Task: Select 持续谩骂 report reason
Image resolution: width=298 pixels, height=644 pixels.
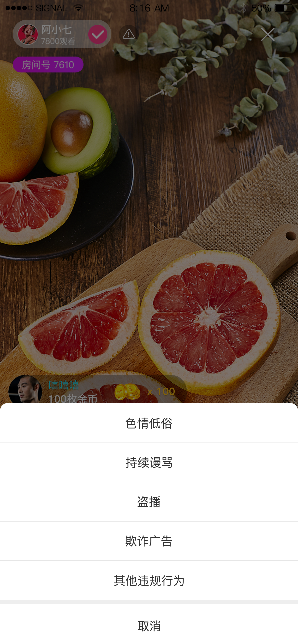Action: tap(149, 462)
